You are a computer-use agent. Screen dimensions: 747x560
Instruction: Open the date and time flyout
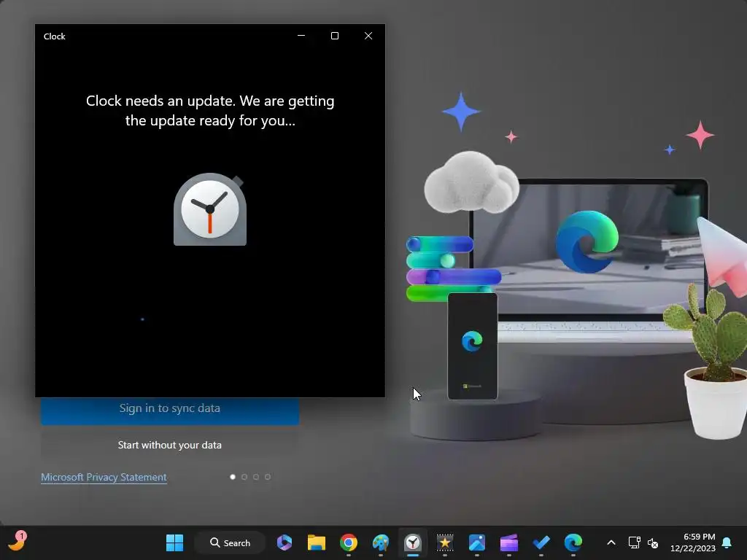(x=693, y=542)
